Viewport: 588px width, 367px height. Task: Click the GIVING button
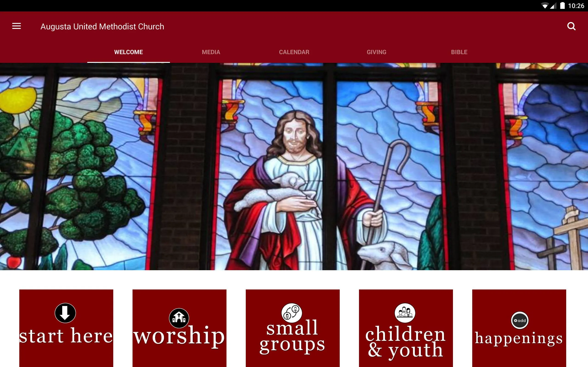click(x=376, y=53)
